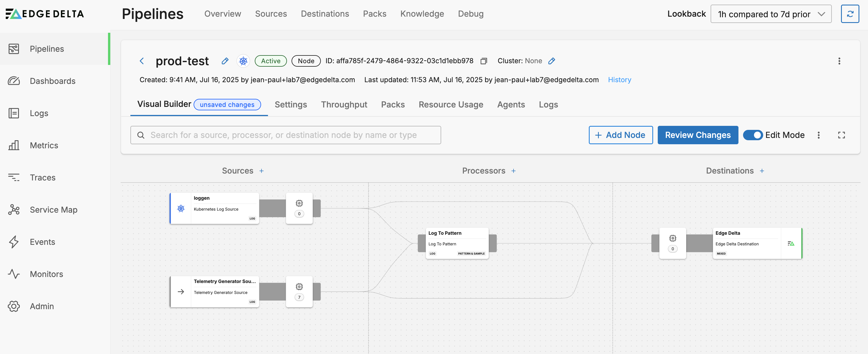Image resolution: width=868 pixels, height=354 pixels.
Task: Open the Sources top navigation item
Action: click(x=271, y=14)
